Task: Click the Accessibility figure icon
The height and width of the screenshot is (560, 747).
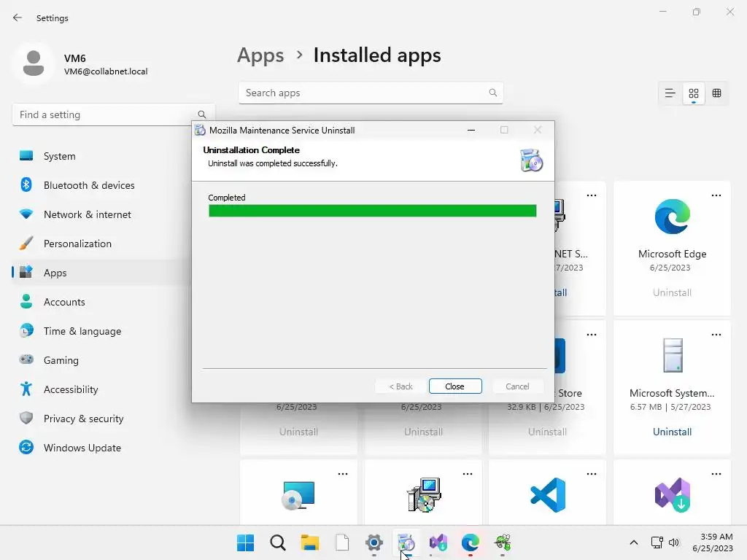Action: [26, 389]
